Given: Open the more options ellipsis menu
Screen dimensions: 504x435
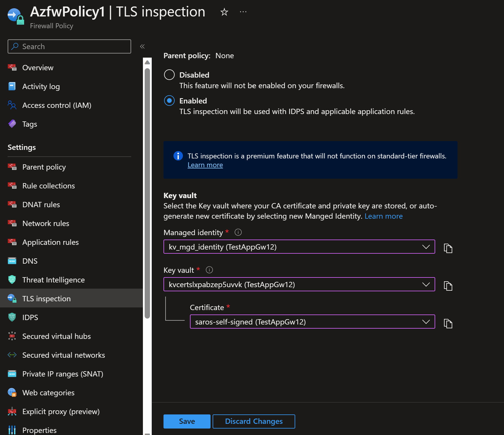Looking at the screenshot, I should click(243, 12).
